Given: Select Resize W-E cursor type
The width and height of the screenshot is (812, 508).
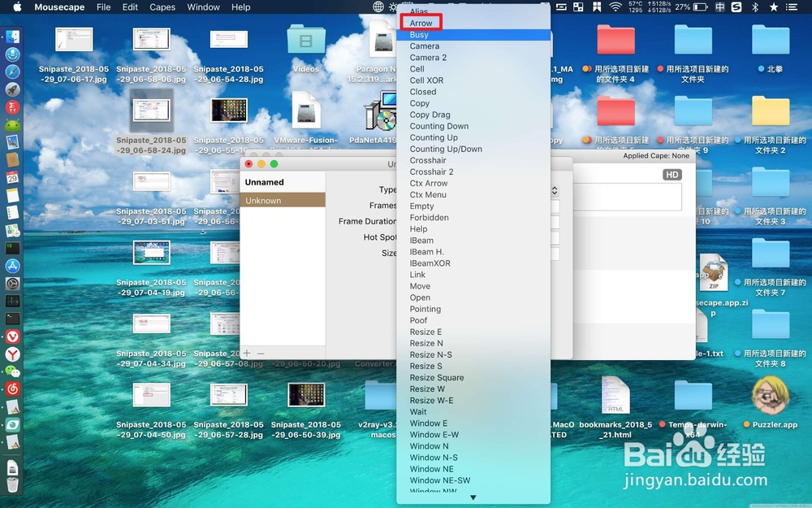Looking at the screenshot, I should [473, 400].
